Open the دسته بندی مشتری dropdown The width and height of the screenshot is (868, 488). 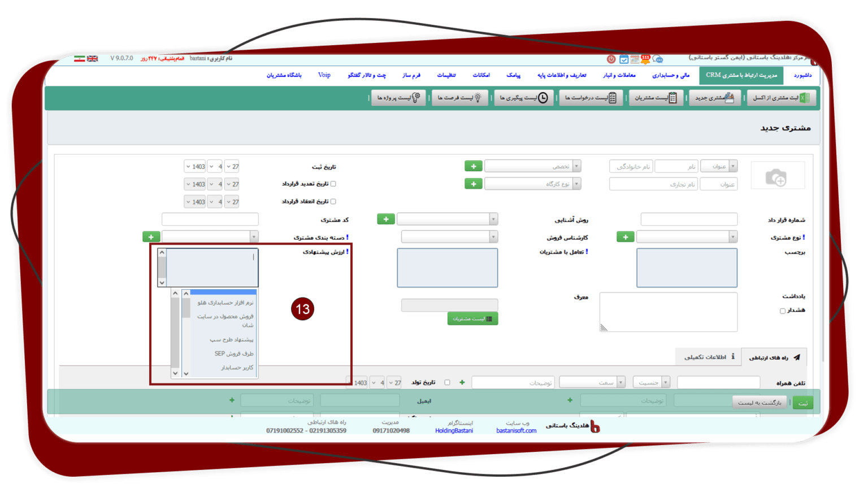[210, 237]
